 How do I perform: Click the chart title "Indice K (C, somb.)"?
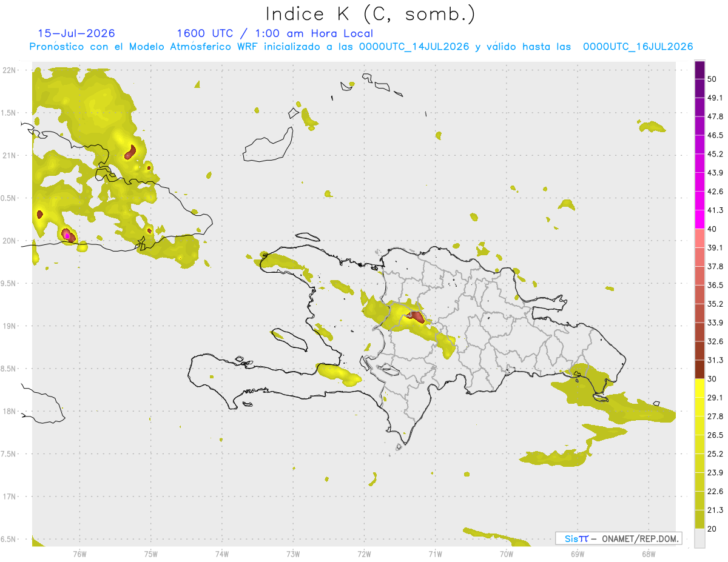point(371,14)
